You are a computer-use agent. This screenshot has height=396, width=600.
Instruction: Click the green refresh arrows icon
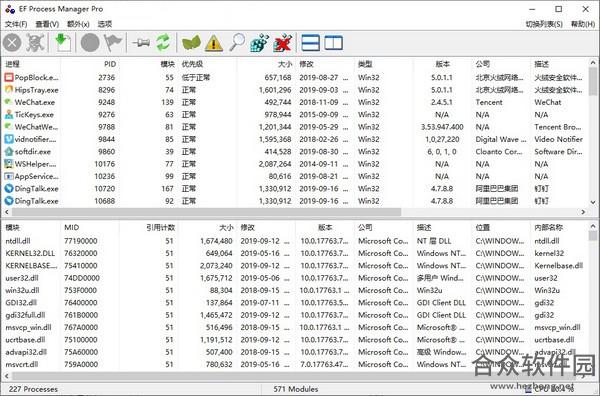pyautogui.click(x=163, y=42)
